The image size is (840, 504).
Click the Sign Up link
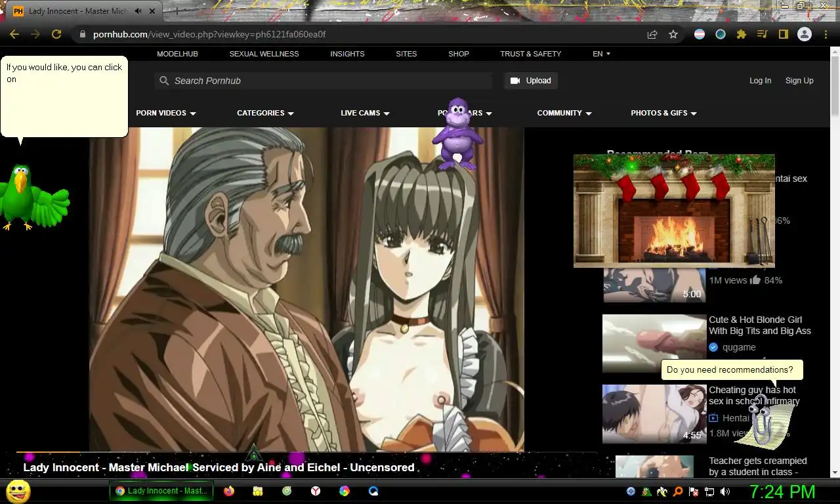tap(799, 81)
